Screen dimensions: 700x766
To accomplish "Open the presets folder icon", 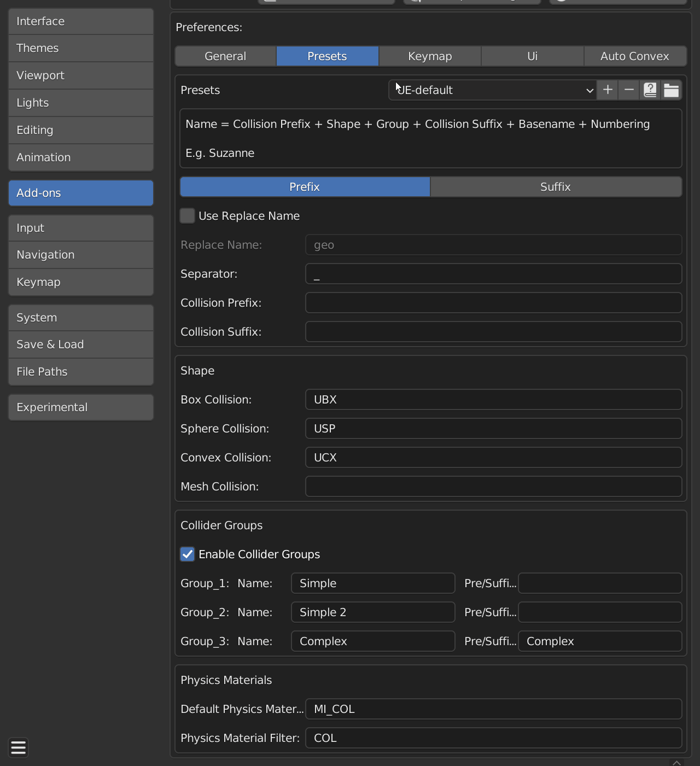I will pos(671,90).
